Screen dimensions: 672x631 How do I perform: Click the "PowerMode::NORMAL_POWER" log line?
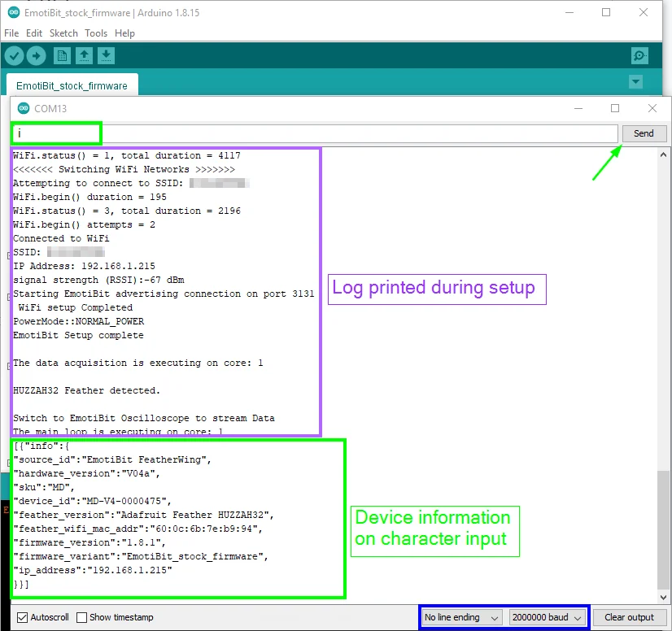78,321
